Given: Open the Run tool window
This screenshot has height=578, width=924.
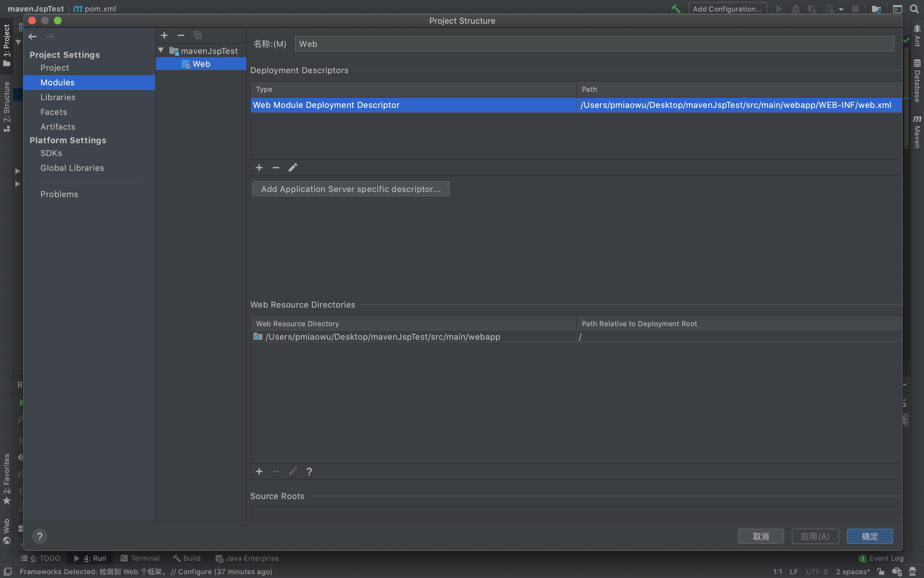Looking at the screenshot, I should (90, 558).
